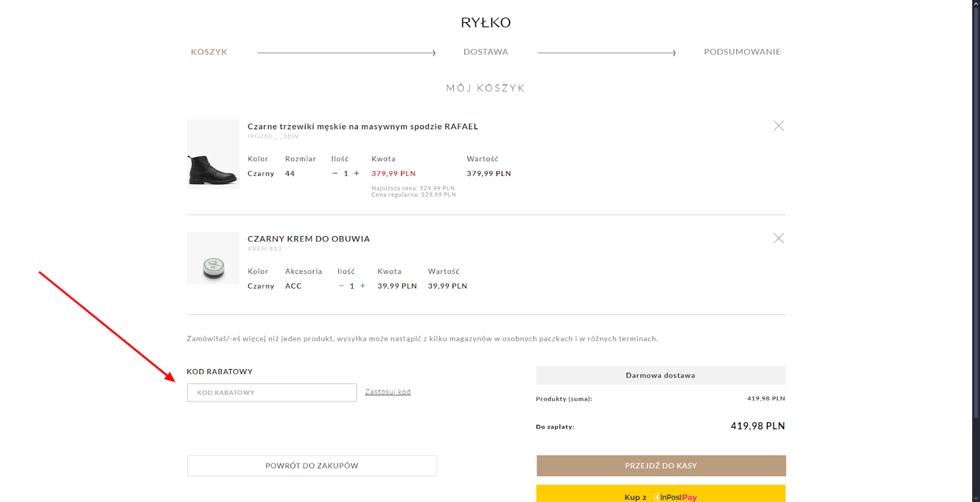Open CZARNY KREM DO OBUWIA product title
The image size is (980, 502).
pos(309,239)
